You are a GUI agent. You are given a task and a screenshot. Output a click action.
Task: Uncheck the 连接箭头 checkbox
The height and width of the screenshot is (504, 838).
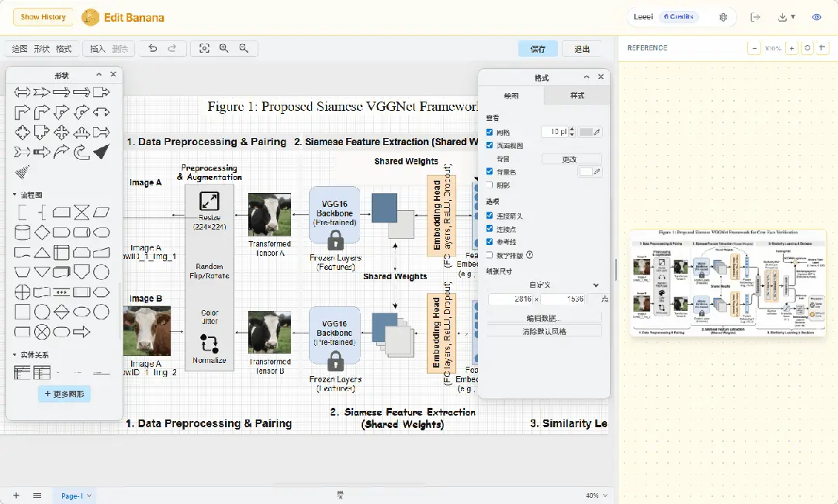click(490, 216)
